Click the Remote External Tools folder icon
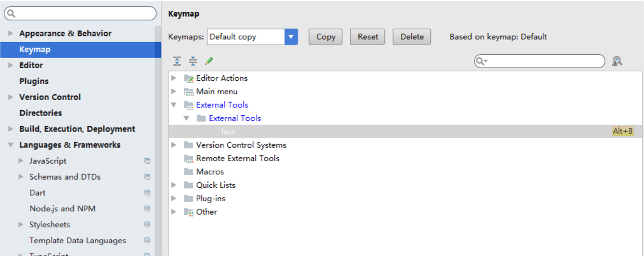Screen dimensions: 644x256 point(188,158)
